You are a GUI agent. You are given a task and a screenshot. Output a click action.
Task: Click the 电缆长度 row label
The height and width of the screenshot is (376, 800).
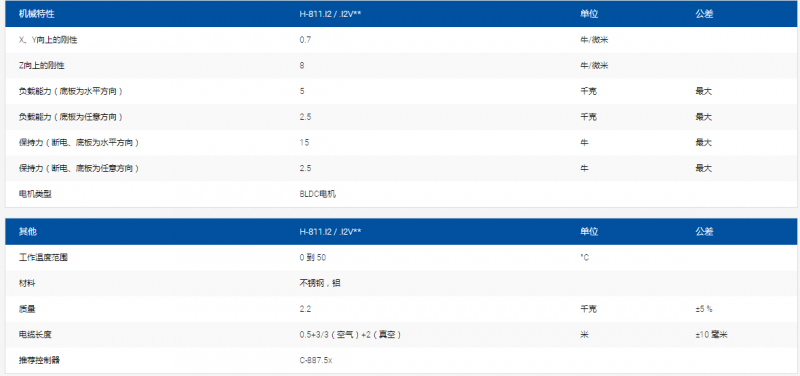pos(35,335)
